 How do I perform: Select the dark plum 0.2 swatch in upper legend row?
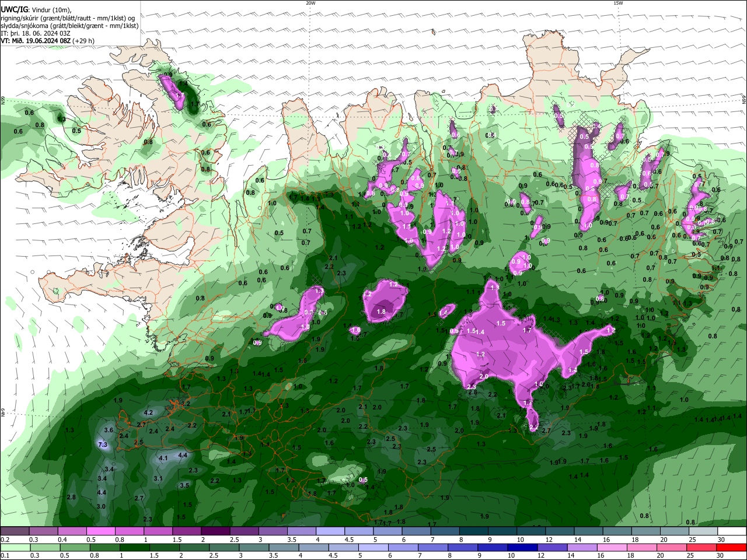point(15,531)
